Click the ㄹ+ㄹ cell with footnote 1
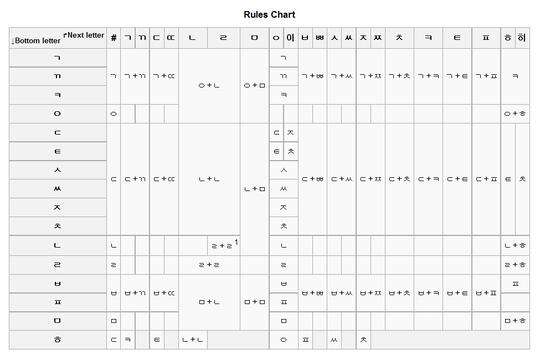Screen dimensions: 540x360 coord(224,246)
